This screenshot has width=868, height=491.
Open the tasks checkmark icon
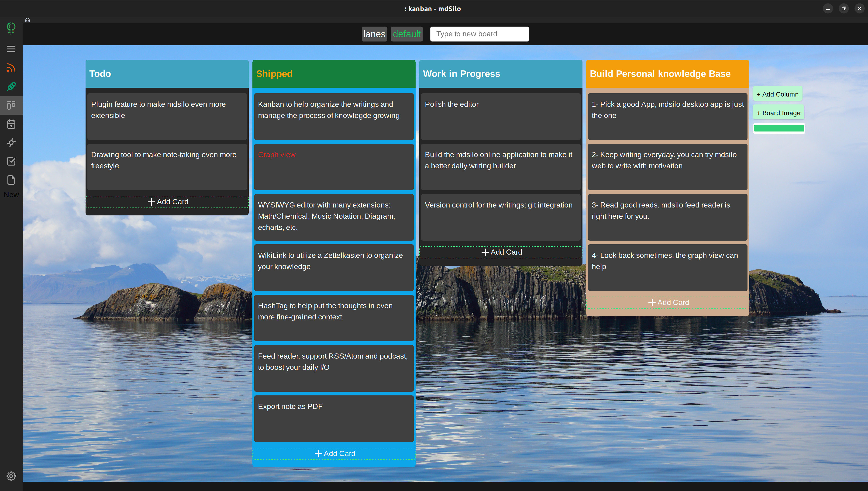click(11, 161)
